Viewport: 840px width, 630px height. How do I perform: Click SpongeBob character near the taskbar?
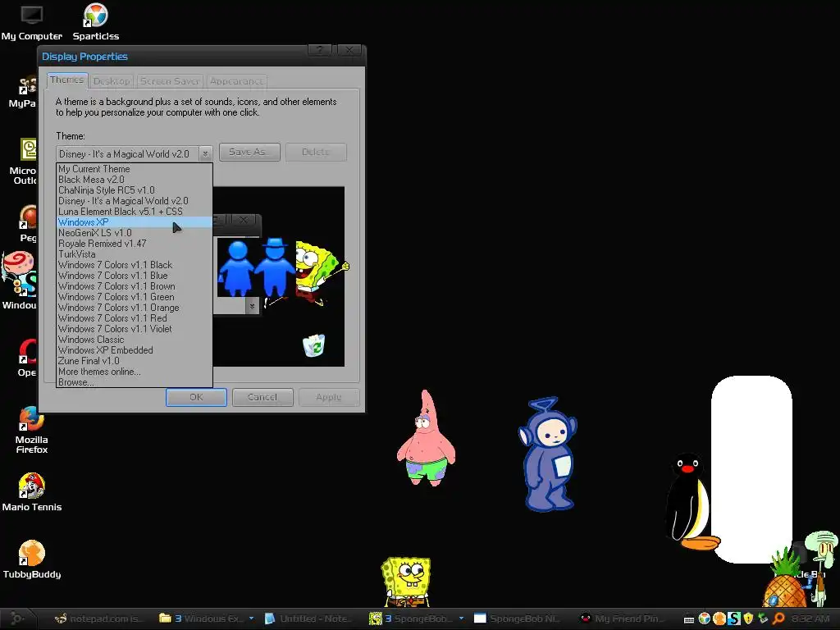tap(407, 582)
